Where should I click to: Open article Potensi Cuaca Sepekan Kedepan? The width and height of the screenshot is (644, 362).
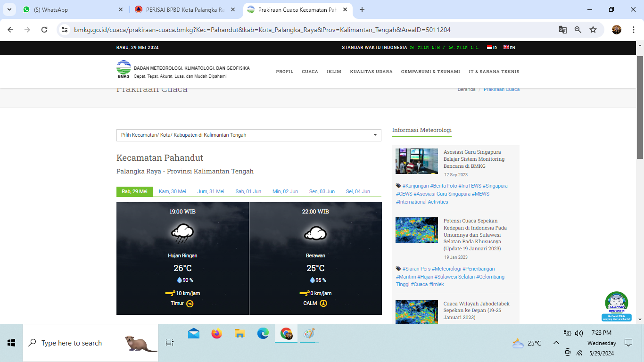point(475,235)
